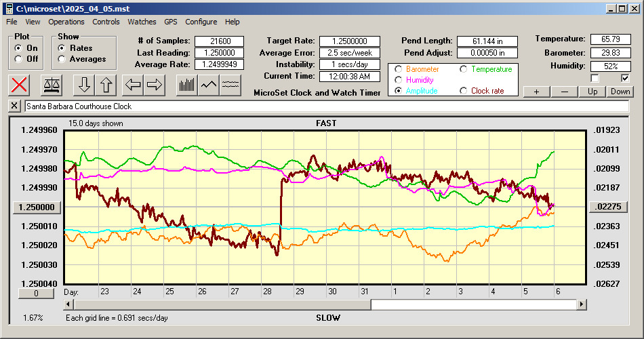Uncheck the checked box under Humidity
Image resolution: width=644 pixels, height=339 pixels.
click(x=625, y=78)
